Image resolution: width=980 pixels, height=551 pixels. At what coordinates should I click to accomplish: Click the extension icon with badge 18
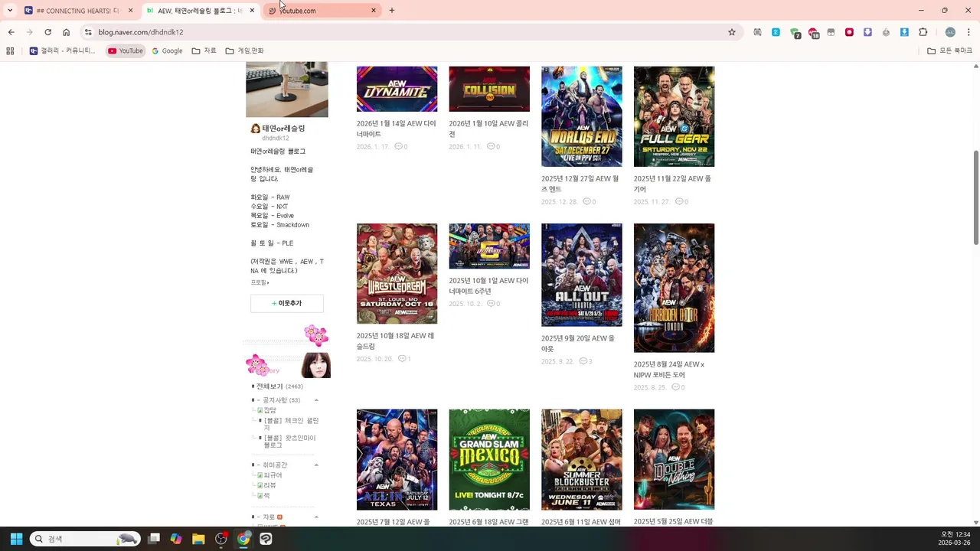[813, 33]
